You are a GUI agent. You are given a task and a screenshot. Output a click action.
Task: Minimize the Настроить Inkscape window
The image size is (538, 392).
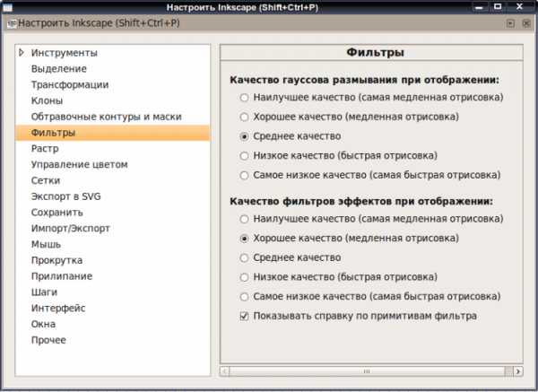coord(479,7)
